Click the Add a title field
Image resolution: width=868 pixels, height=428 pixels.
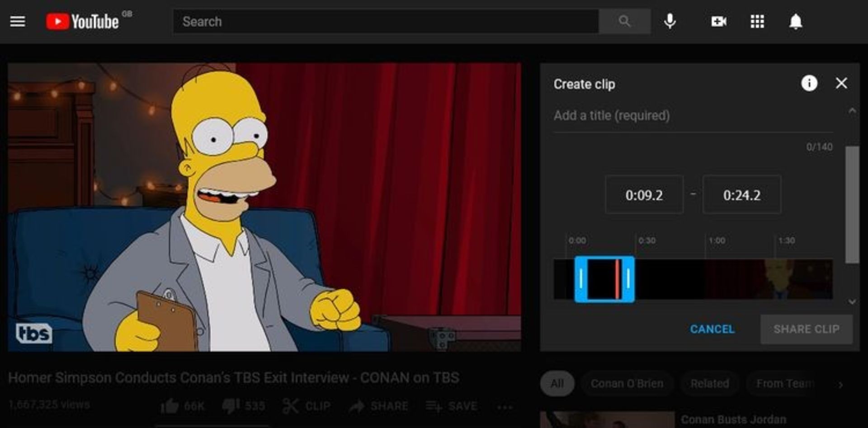(693, 116)
